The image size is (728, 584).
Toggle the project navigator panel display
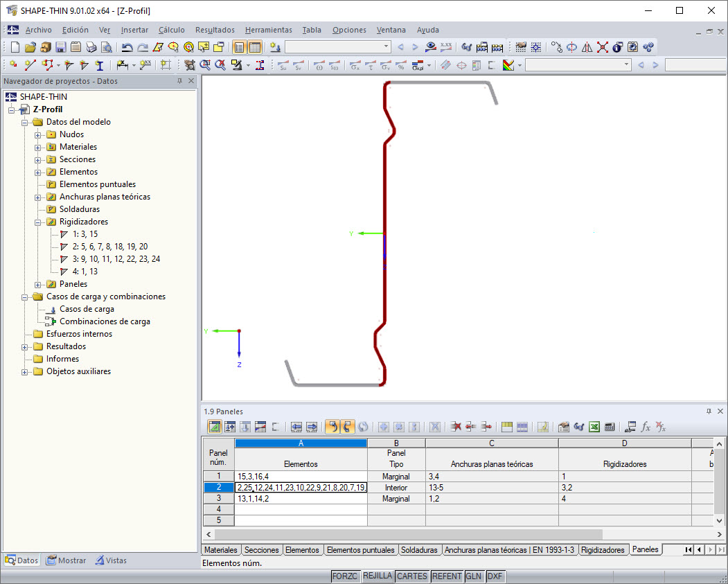[239, 47]
